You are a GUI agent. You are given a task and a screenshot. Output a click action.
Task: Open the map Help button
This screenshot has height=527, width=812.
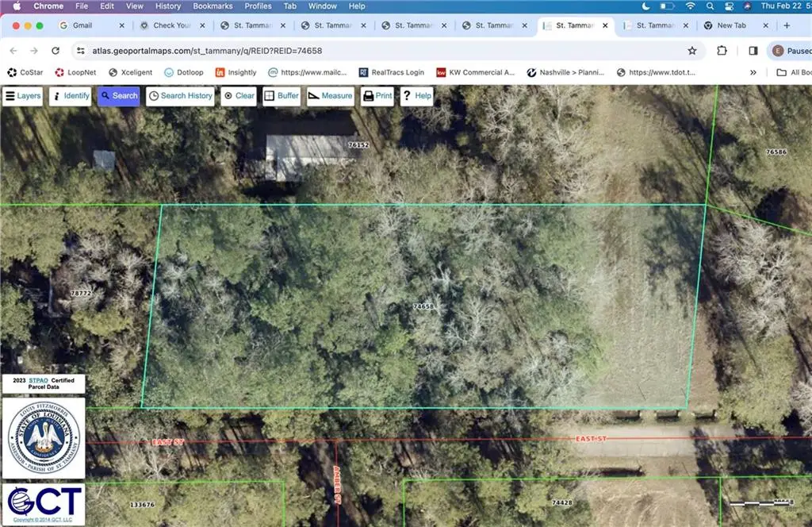[416, 96]
